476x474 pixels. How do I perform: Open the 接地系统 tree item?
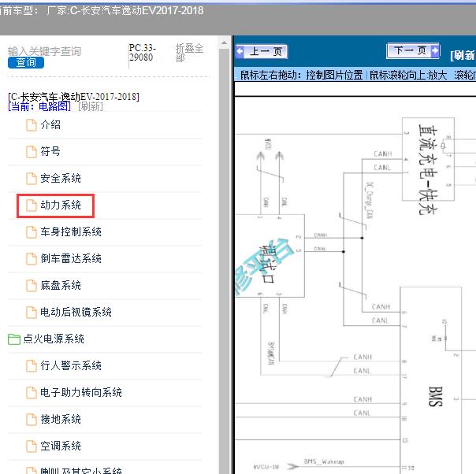point(61,419)
